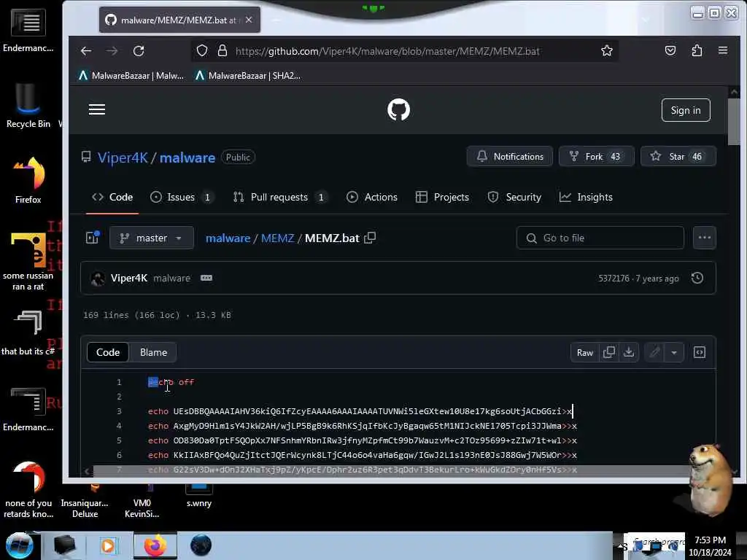The width and height of the screenshot is (747, 560).
Task: Copy file path next to MEMZ.bat
Action: 370,238
